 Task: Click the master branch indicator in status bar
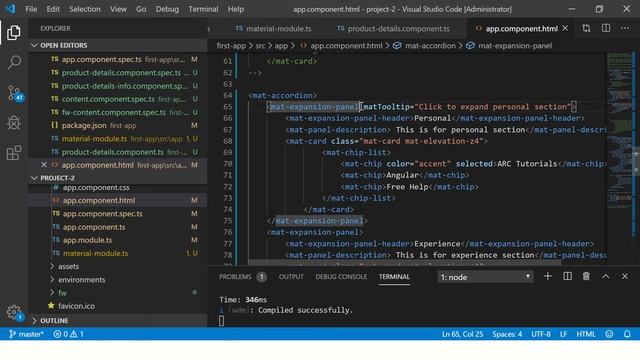(26, 334)
